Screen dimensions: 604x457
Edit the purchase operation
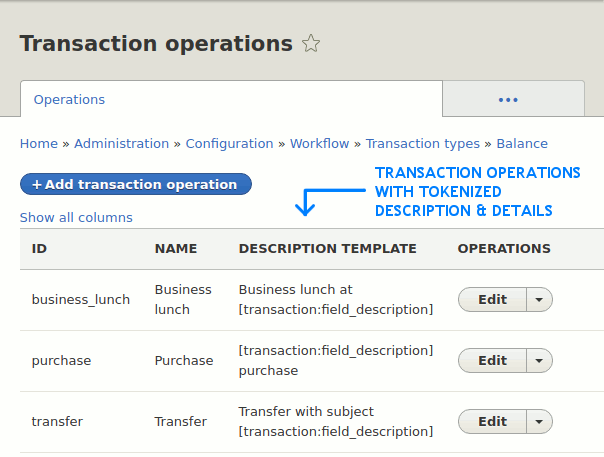(x=492, y=360)
